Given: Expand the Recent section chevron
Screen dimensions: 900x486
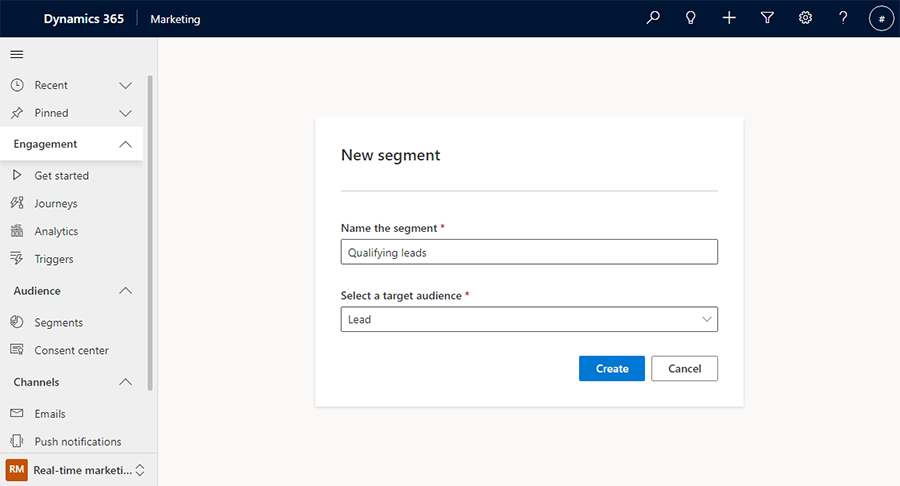Looking at the screenshot, I should coord(125,86).
